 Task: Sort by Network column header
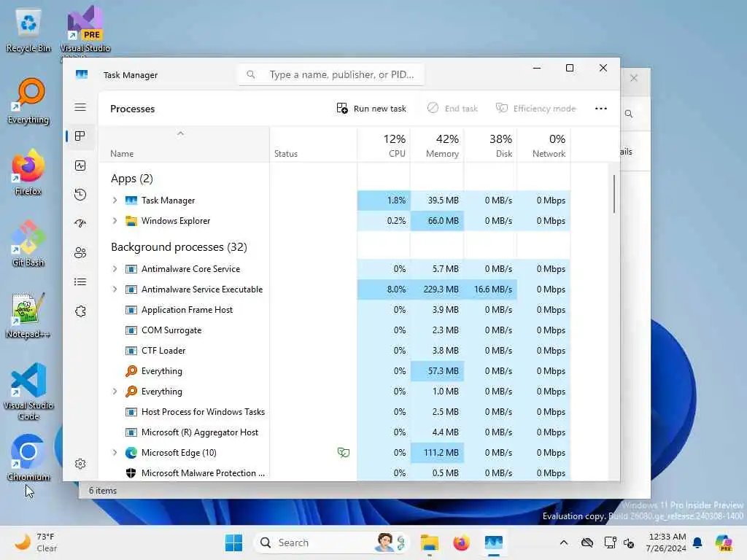point(543,145)
